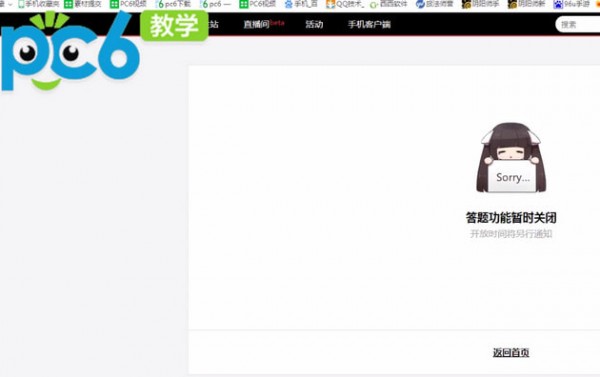Viewport: 600px width, 377px height.
Task: Open the Baidu paw 手机_百 bookmark
Action: [x=301, y=4]
